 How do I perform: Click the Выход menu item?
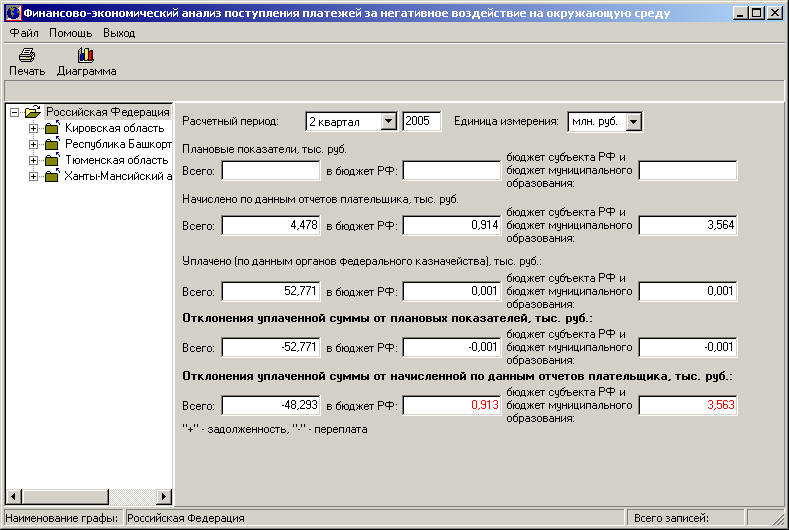119,33
